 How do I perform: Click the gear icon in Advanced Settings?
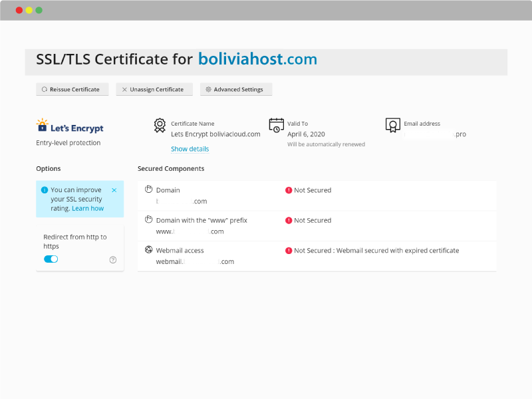(208, 90)
